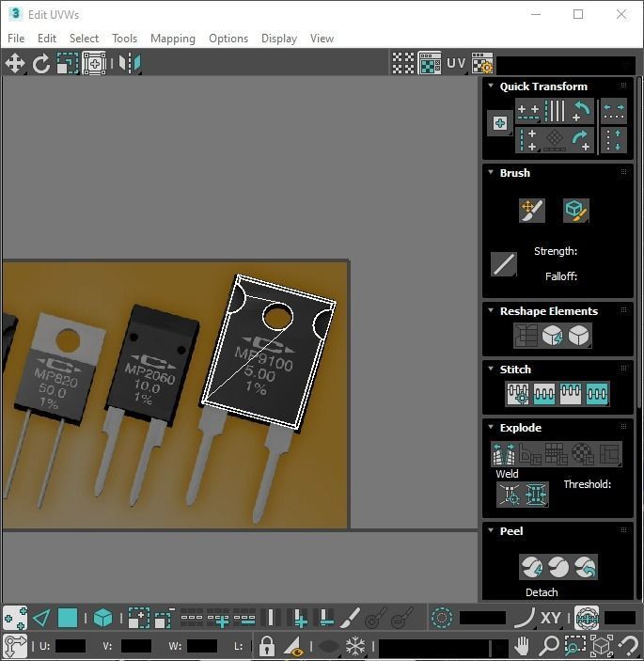Select the Move Selected Subobjects tool

coord(15,64)
